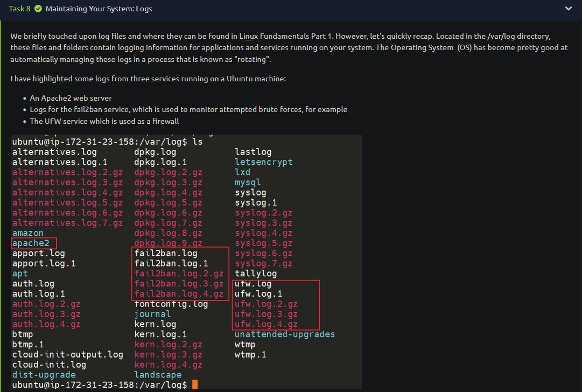Viewport: 582px width, 392px height.
Task: Click the Maintaining Your System: Logs title
Action: tap(99, 9)
